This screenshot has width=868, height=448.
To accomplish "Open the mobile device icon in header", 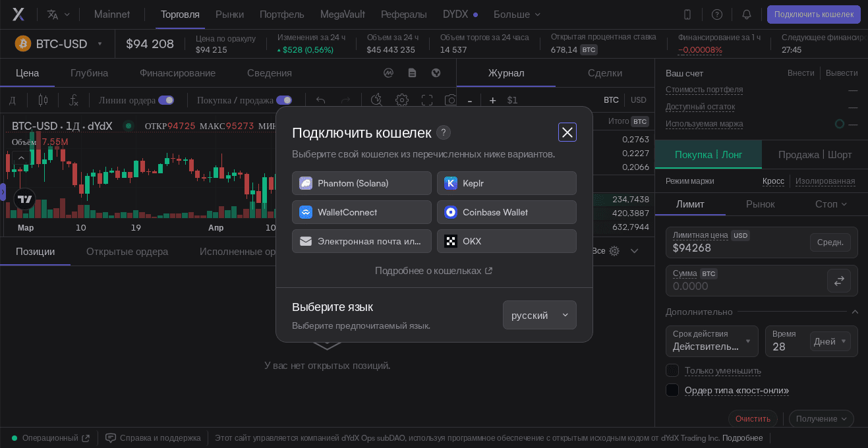I will click(687, 14).
